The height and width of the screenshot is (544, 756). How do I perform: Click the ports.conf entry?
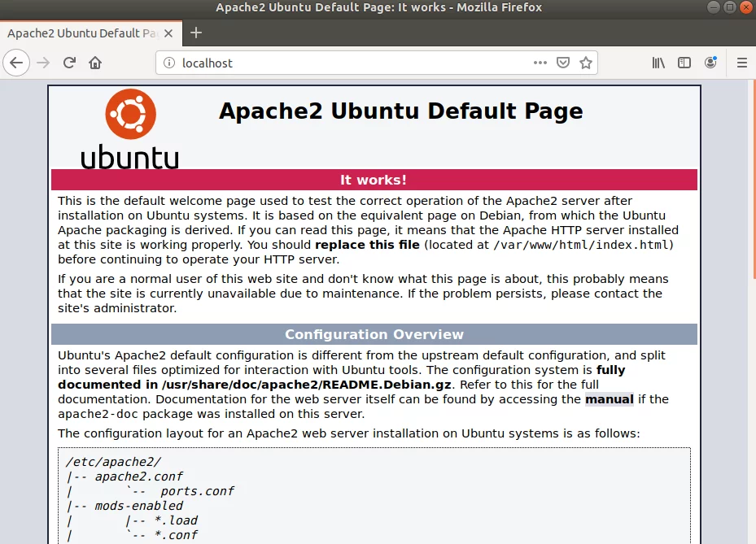pos(197,491)
